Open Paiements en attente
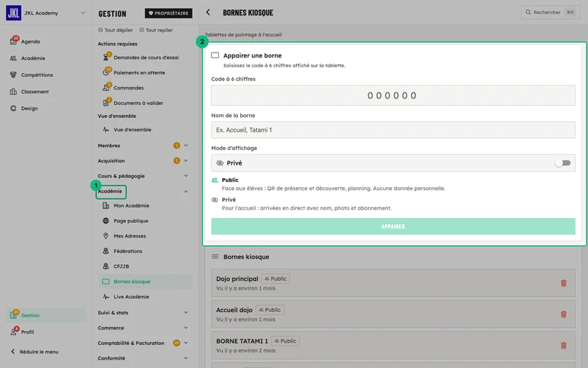588x368 pixels. point(139,72)
